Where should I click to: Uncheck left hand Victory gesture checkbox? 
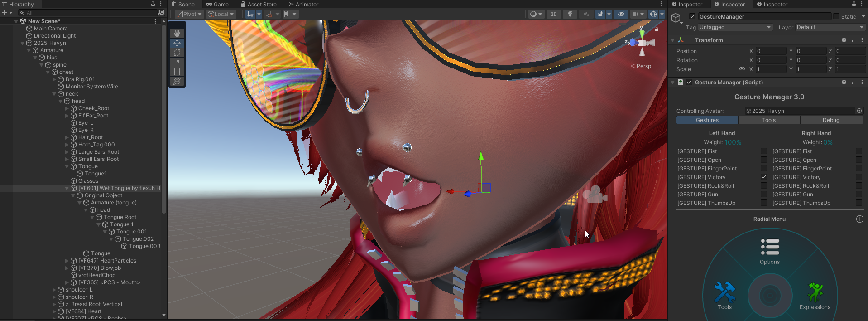coord(764,177)
